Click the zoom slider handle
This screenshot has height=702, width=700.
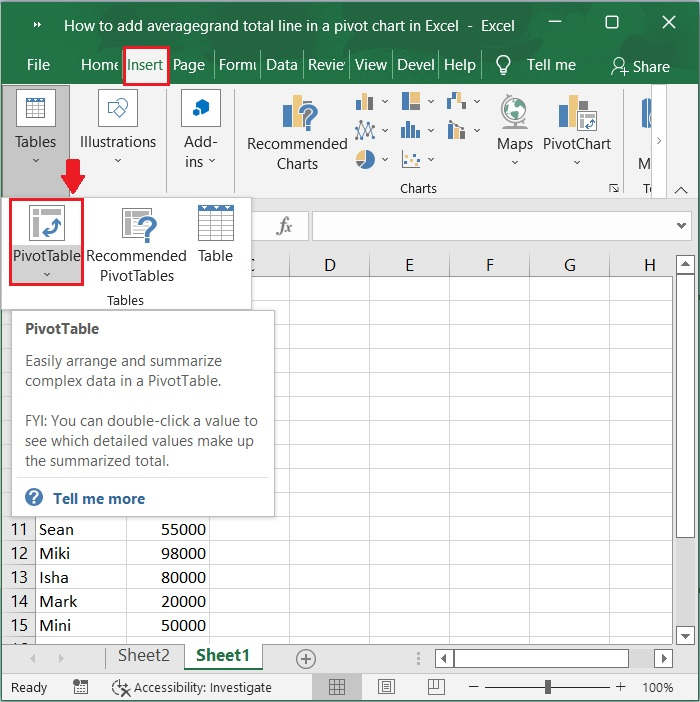point(547,687)
